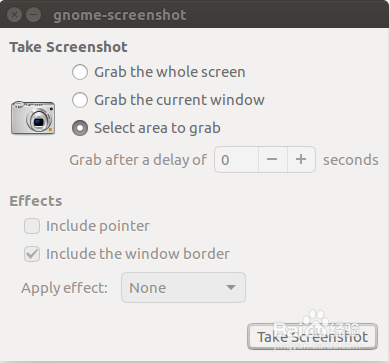390x363 pixels.
Task: Click the Grab the current window label
Action: 179,100
